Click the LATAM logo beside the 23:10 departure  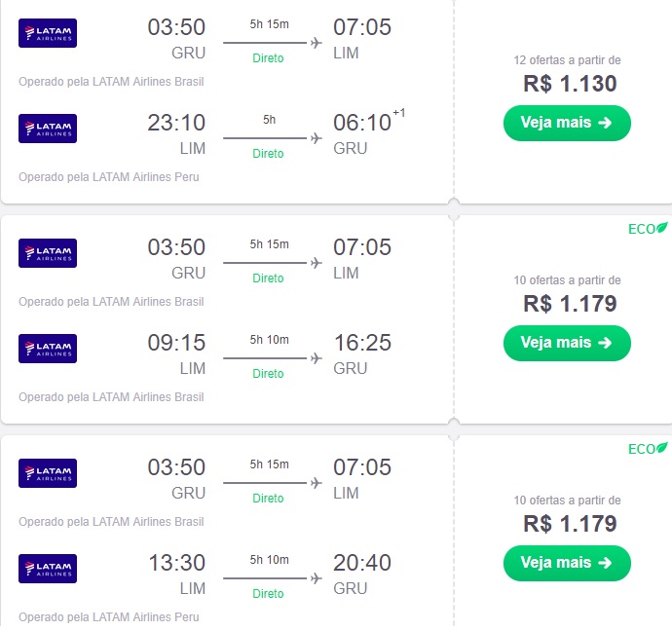[x=48, y=129]
